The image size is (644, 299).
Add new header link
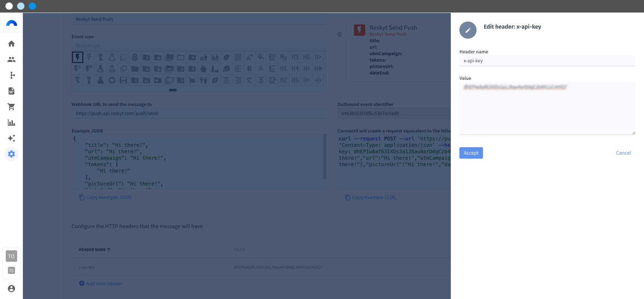[101, 284]
